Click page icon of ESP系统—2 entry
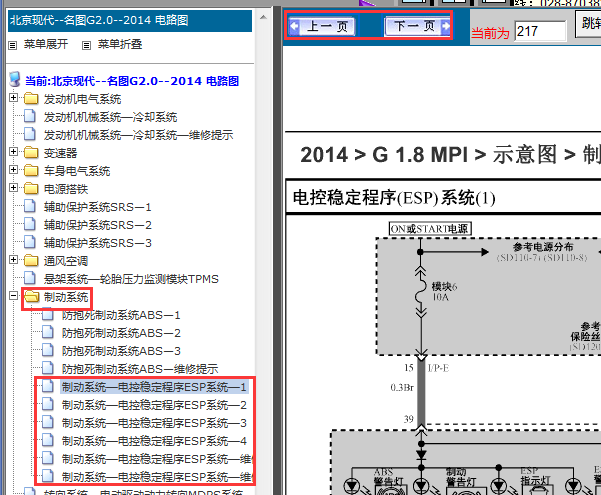 pyautogui.click(x=48, y=405)
